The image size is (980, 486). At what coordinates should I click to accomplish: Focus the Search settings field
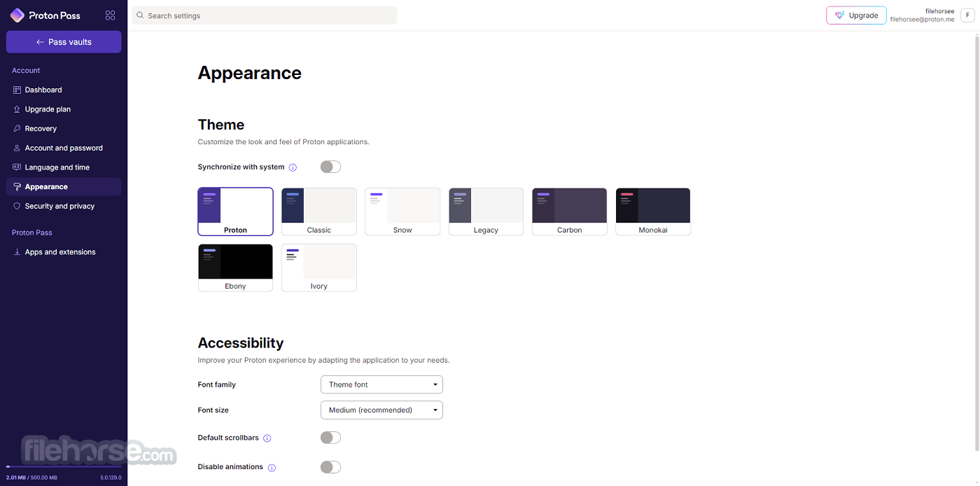[x=264, y=15]
